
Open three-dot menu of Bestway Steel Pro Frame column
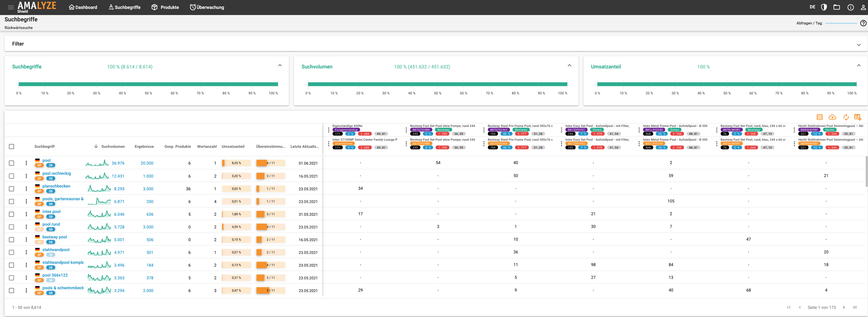[484, 130]
